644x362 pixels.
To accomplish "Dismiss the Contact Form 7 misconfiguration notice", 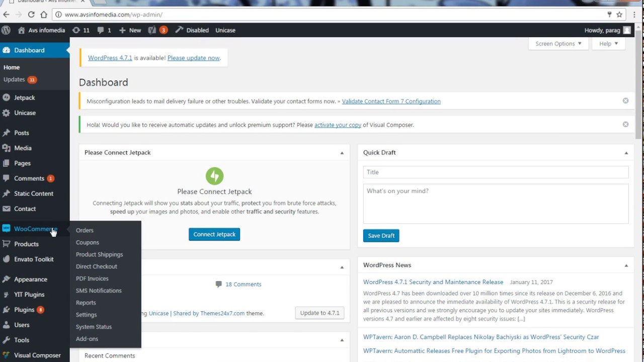I will [x=625, y=101].
